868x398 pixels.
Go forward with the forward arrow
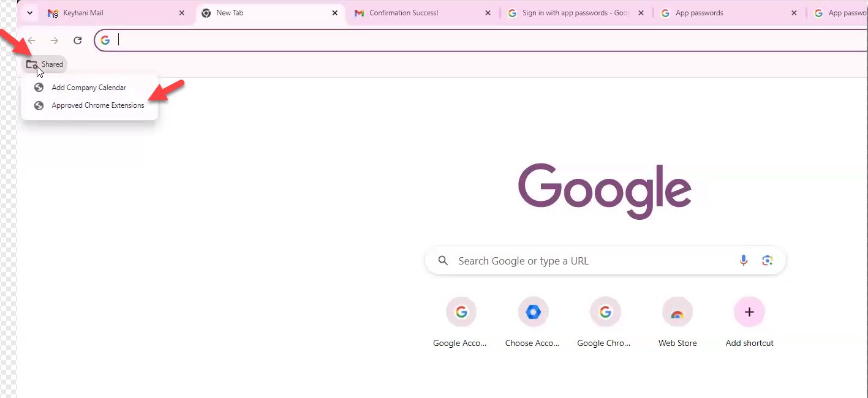tap(55, 40)
